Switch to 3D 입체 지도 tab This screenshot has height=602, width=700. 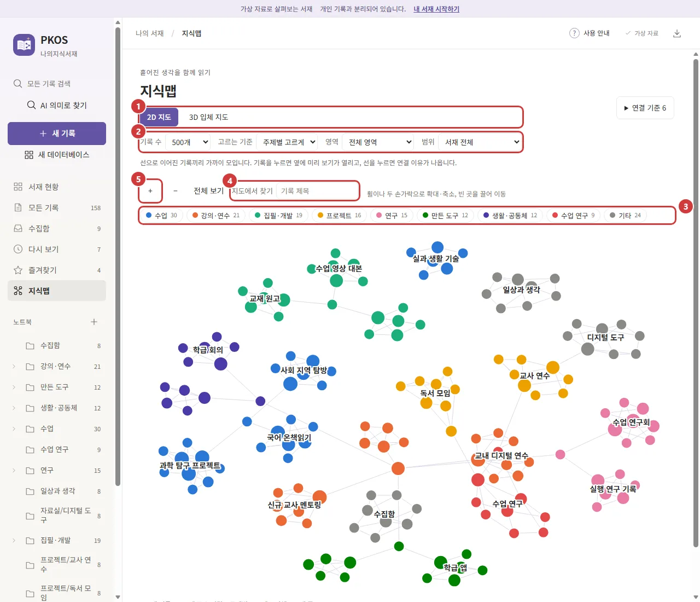tap(208, 117)
